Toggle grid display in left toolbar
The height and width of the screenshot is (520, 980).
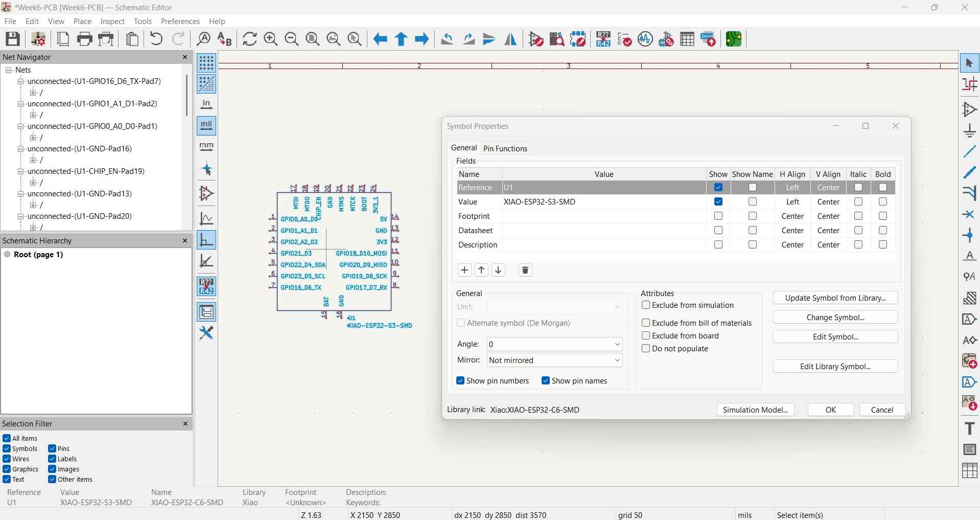pyautogui.click(x=206, y=63)
